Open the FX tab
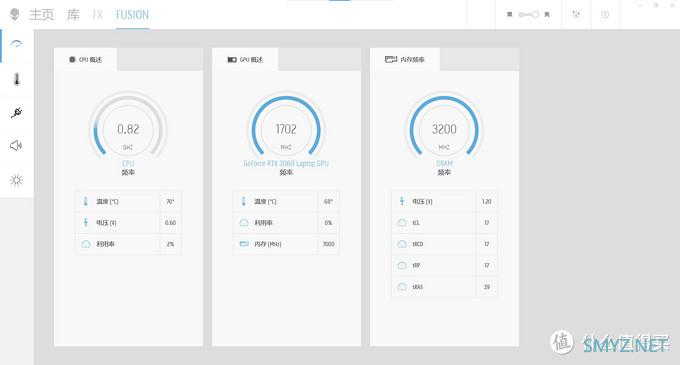The height and width of the screenshot is (365, 680). point(98,15)
